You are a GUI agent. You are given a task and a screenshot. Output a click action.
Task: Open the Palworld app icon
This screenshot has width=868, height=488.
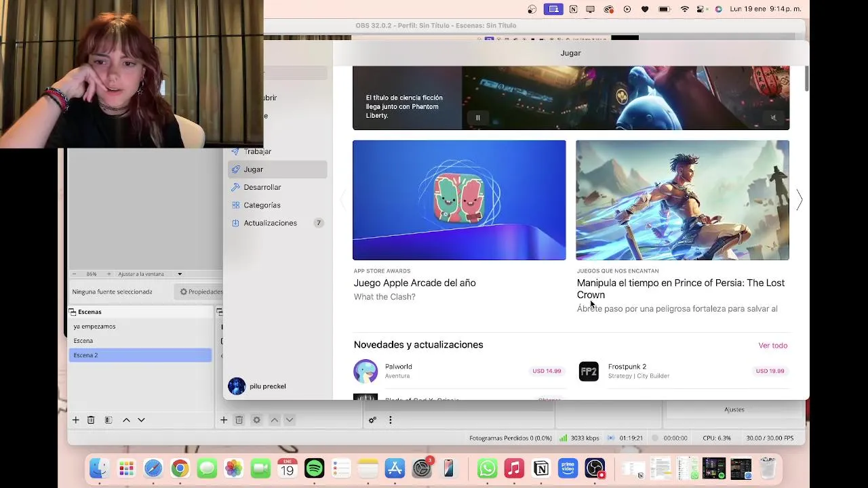tap(366, 371)
